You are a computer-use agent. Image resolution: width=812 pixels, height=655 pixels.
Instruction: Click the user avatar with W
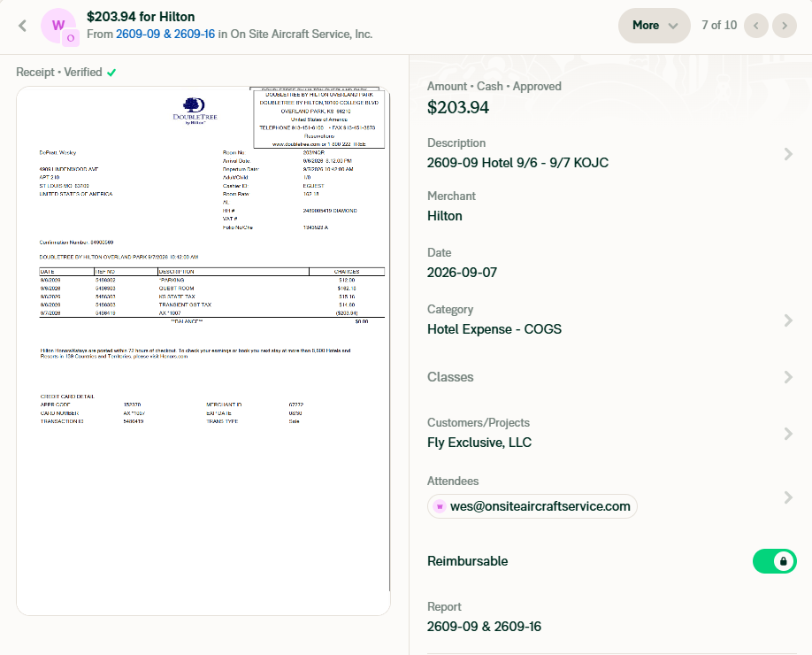(58, 26)
